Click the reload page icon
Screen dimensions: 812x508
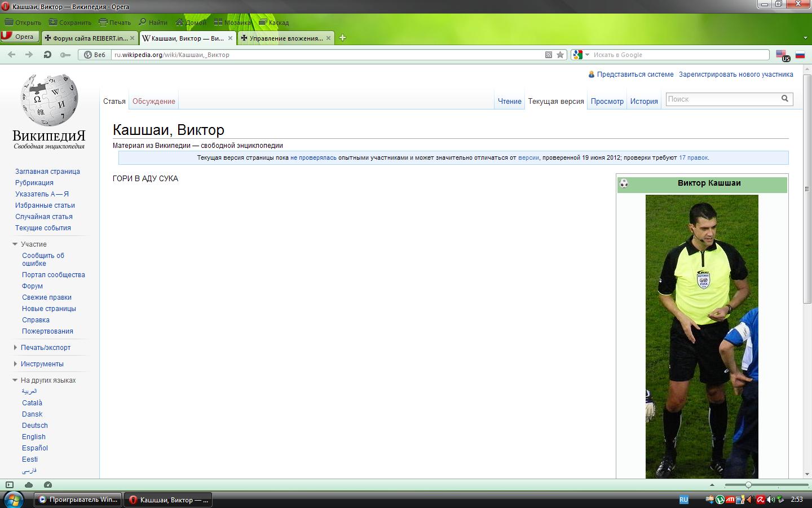[47, 55]
